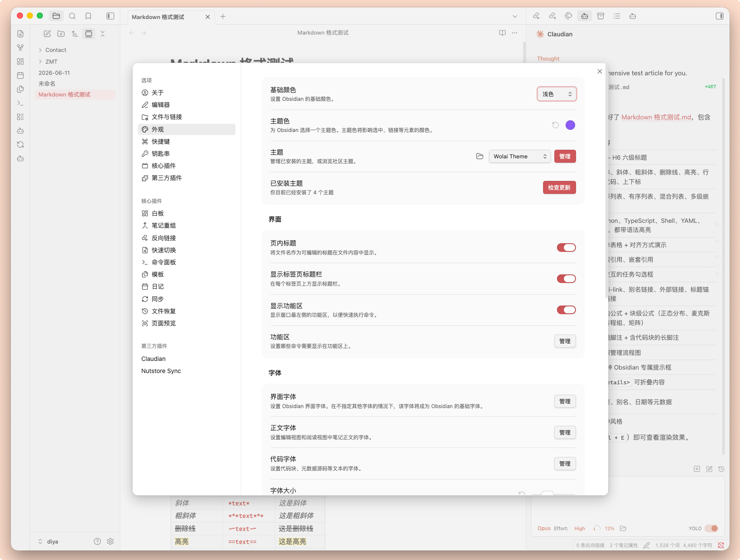Toggle the 显示标签页标题栏 switch
This screenshot has width=740, height=560.
point(566,279)
